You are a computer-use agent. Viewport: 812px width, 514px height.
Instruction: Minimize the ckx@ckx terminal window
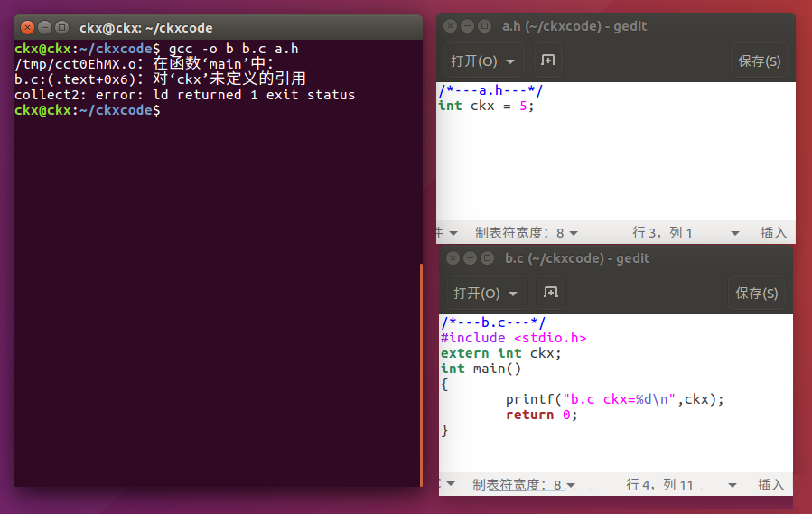point(44,27)
